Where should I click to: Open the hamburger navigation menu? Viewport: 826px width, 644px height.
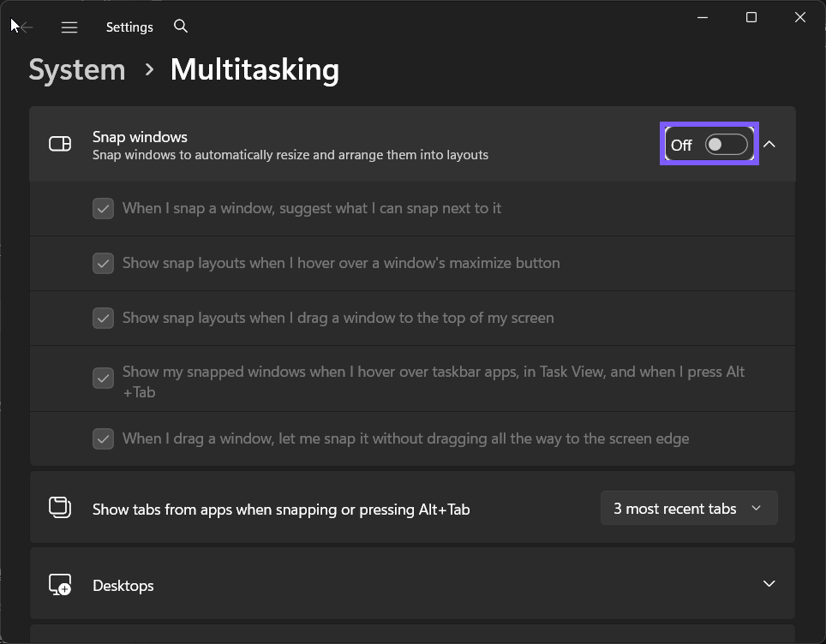pyautogui.click(x=69, y=27)
